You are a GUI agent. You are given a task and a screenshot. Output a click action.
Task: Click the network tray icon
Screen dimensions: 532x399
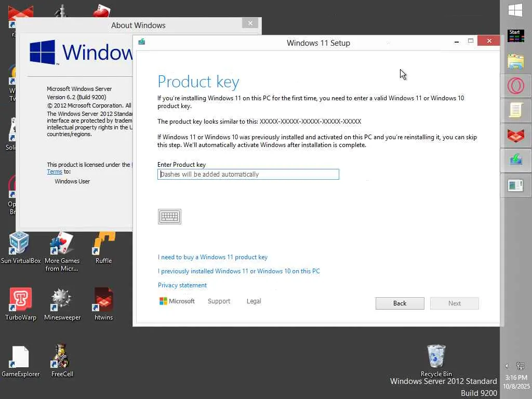520,366
